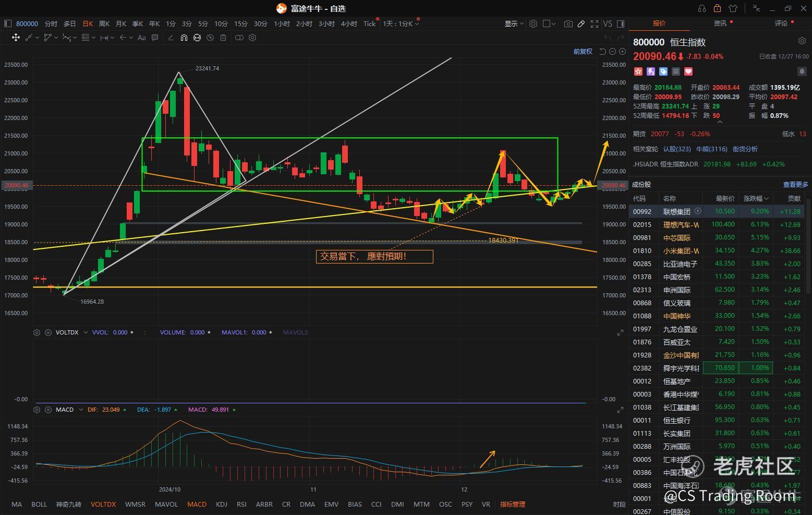Enter fullscreen chart mode
The height and width of the screenshot is (515, 812).
click(594, 23)
